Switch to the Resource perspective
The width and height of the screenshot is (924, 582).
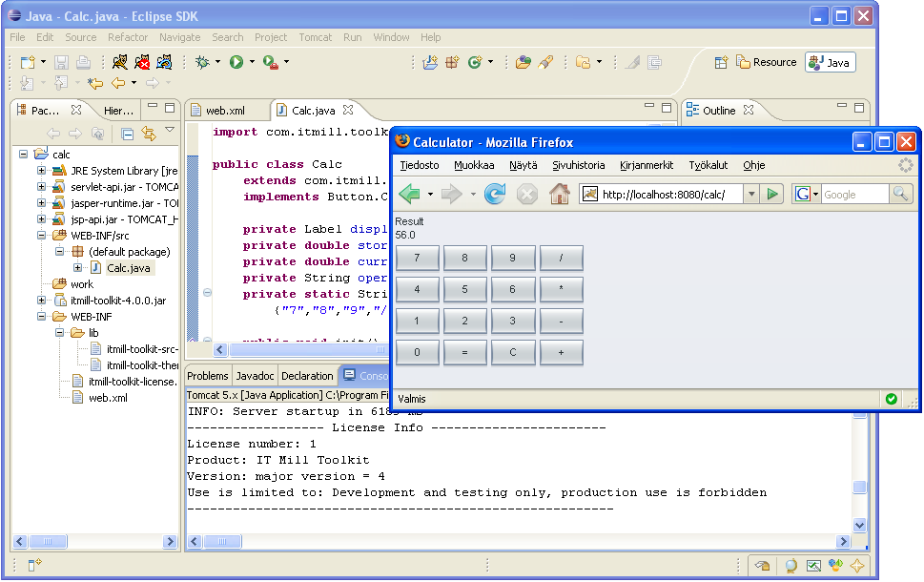click(765, 63)
